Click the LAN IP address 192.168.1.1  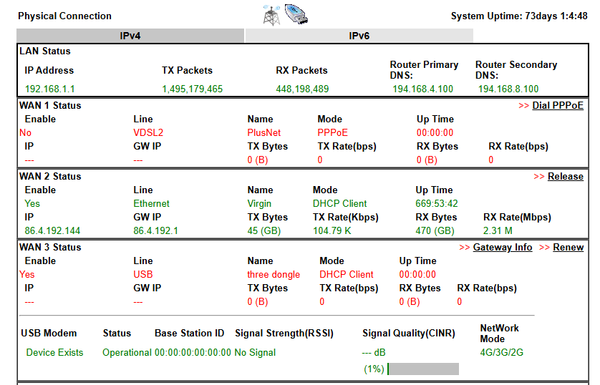pos(50,89)
